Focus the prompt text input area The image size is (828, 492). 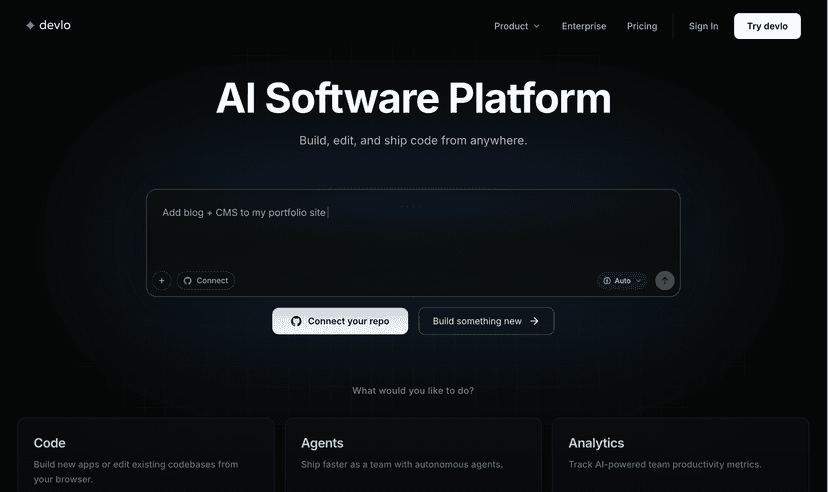tap(413, 230)
